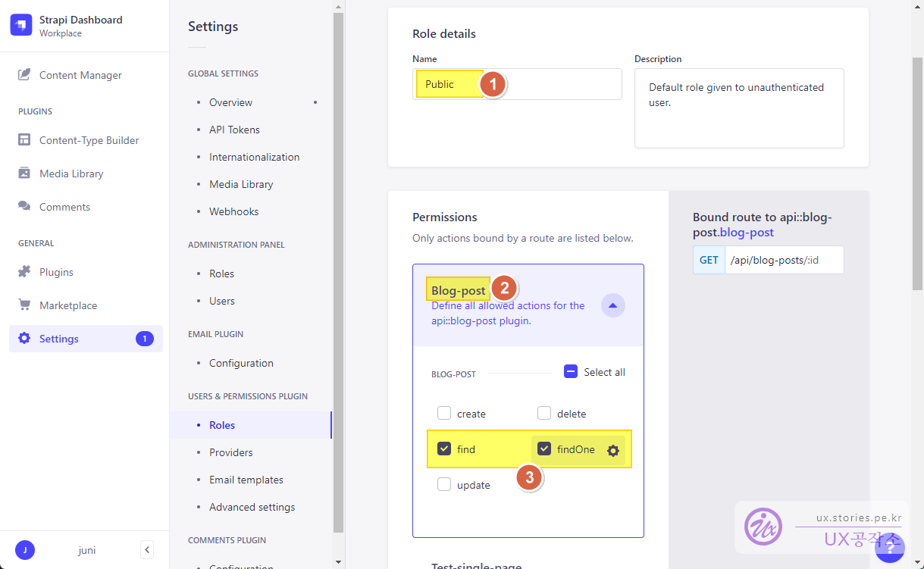This screenshot has height=569, width=924.
Task: Click the findOne gear settings icon
Action: [613, 451]
